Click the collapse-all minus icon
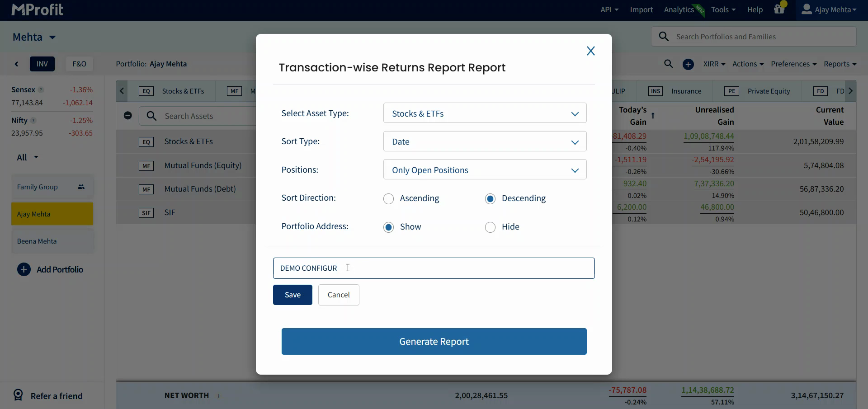This screenshot has height=409, width=868. pos(128,116)
